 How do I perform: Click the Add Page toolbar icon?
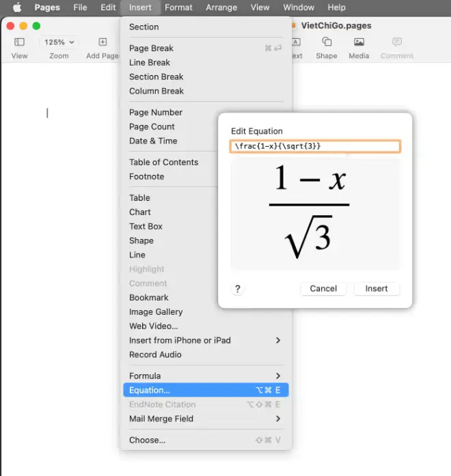(102, 42)
